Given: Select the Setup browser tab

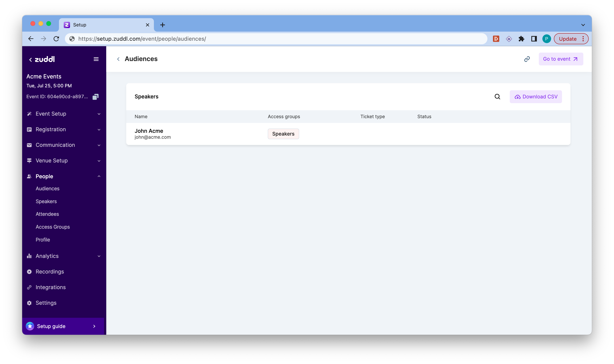Looking at the screenshot, I should point(106,25).
